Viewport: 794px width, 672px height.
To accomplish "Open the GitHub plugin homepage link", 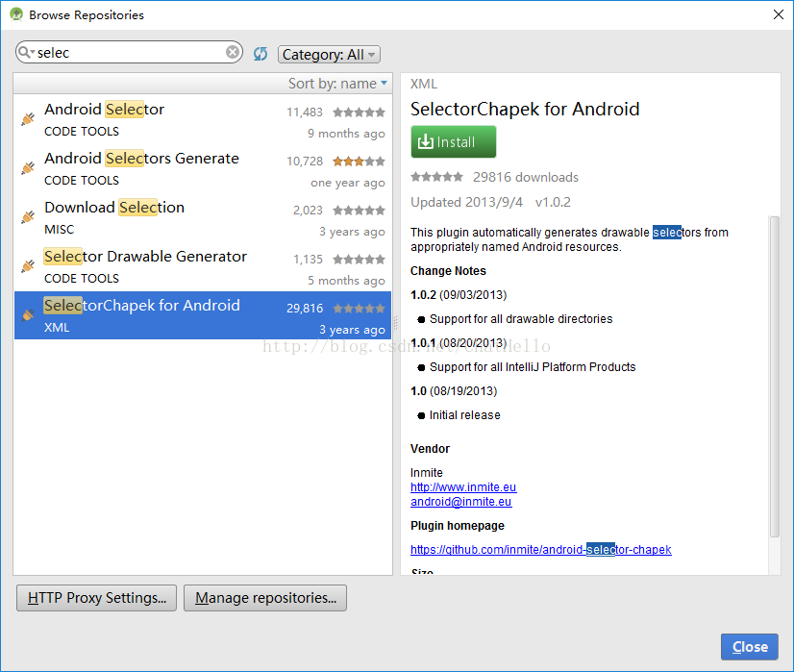I will [x=541, y=550].
